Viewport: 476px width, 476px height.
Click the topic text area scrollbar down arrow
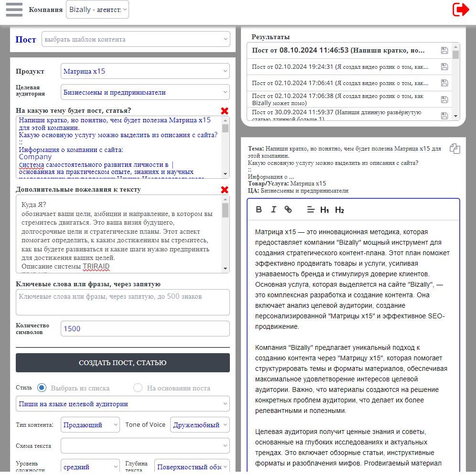point(225,174)
